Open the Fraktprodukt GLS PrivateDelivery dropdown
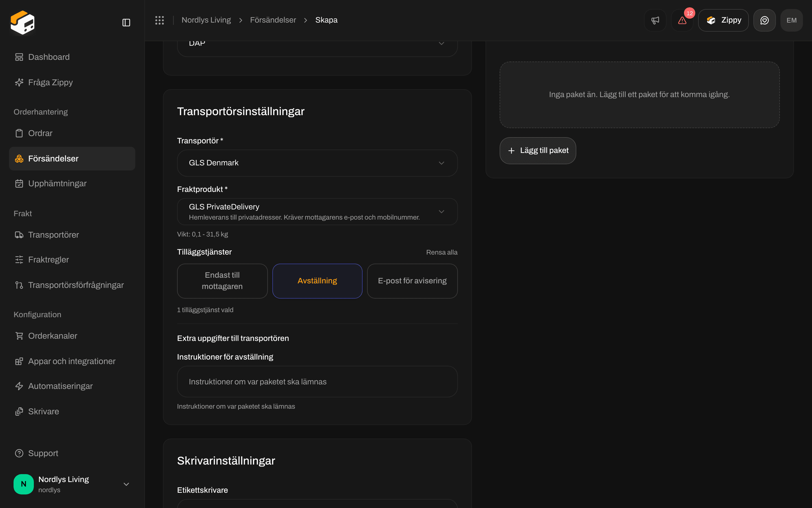The width and height of the screenshot is (812, 508). pyautogui.click(x=317, y=212)
